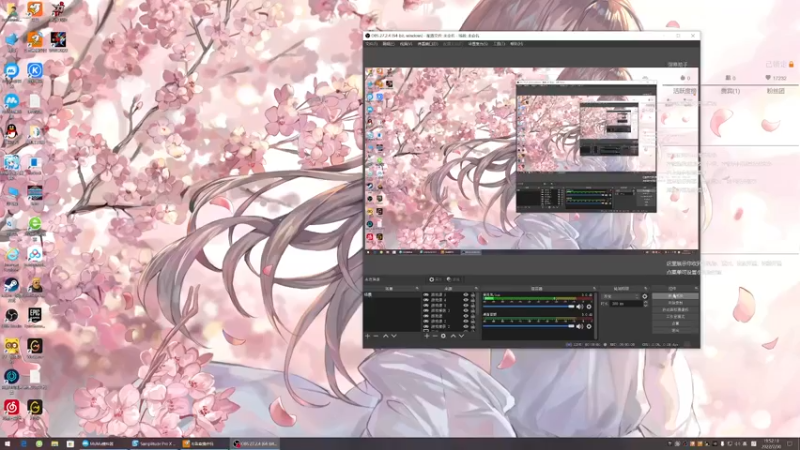Open the red NetEase Cloud Music desktop shortcut
The width and height of the screenshot is (800, 450).
coord(12,409)
